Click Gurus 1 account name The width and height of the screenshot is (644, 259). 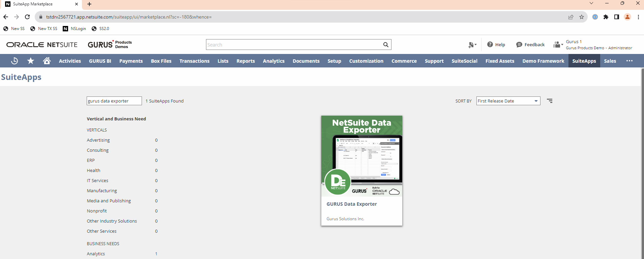tap(574, 41)
